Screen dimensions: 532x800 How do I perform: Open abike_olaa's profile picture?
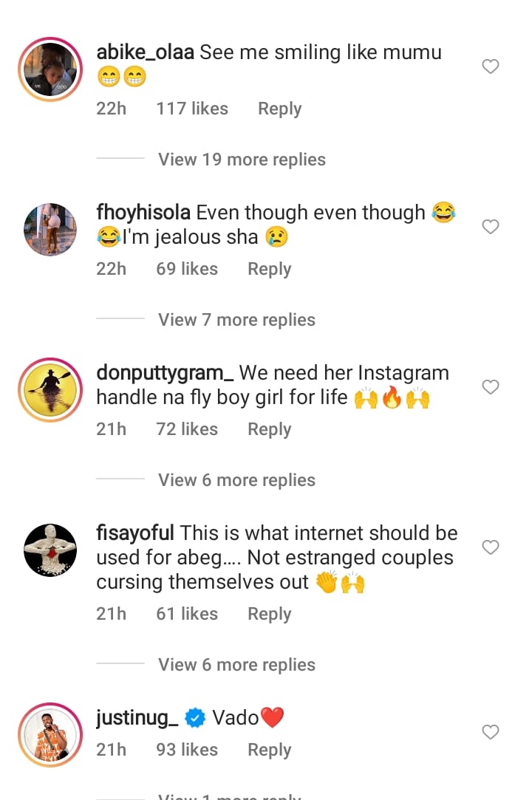(50, 69)
